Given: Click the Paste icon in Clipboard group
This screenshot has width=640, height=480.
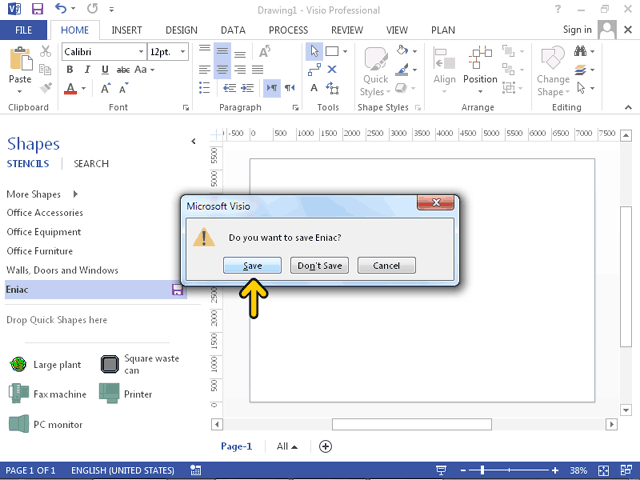Looking at the screenshot, I should (20, 64).
